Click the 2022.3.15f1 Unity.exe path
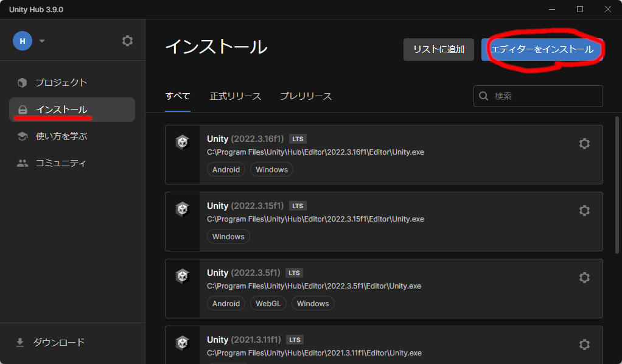 pos(315,219)
